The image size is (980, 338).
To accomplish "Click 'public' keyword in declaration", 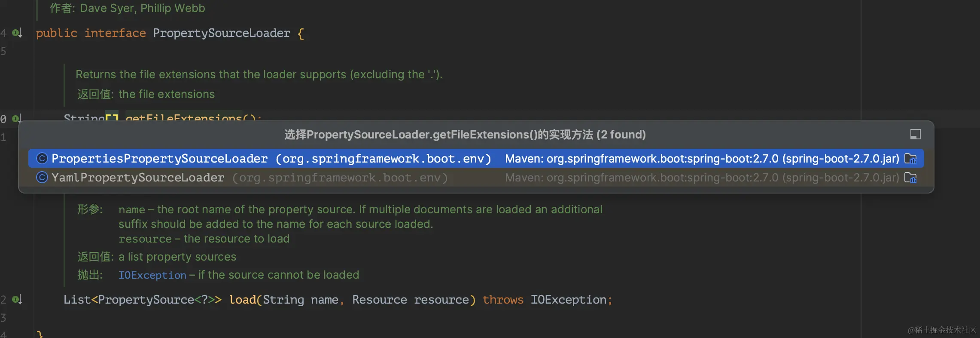I will pos(57,33).
